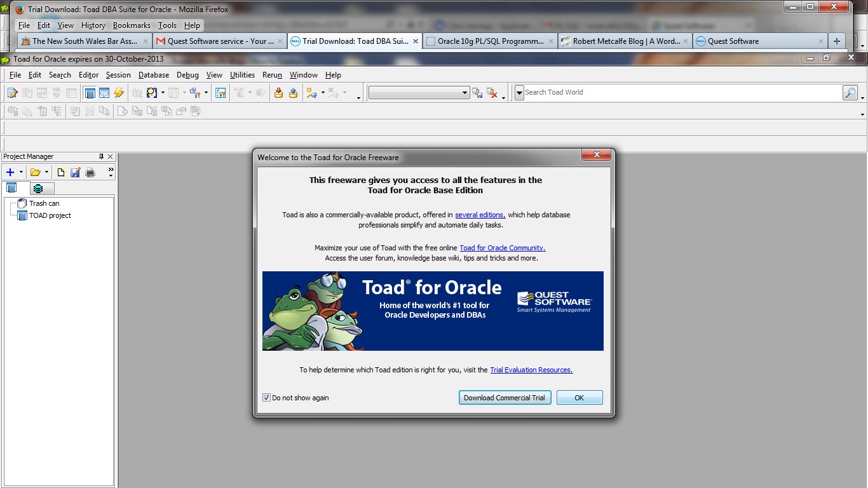Open Firefox Bookmarks menu
This screenshot has height=488, width=868.
tap(132, 25)
